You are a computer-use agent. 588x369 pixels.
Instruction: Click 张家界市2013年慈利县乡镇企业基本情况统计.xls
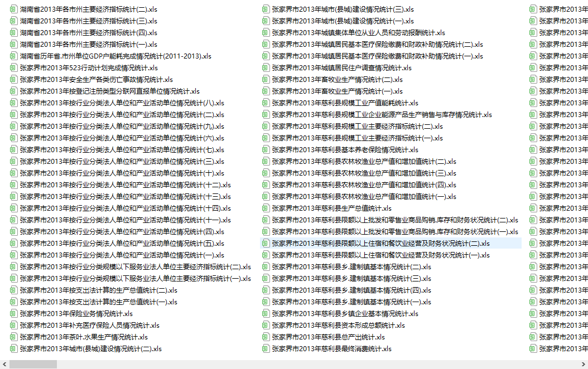click(345, 314)
